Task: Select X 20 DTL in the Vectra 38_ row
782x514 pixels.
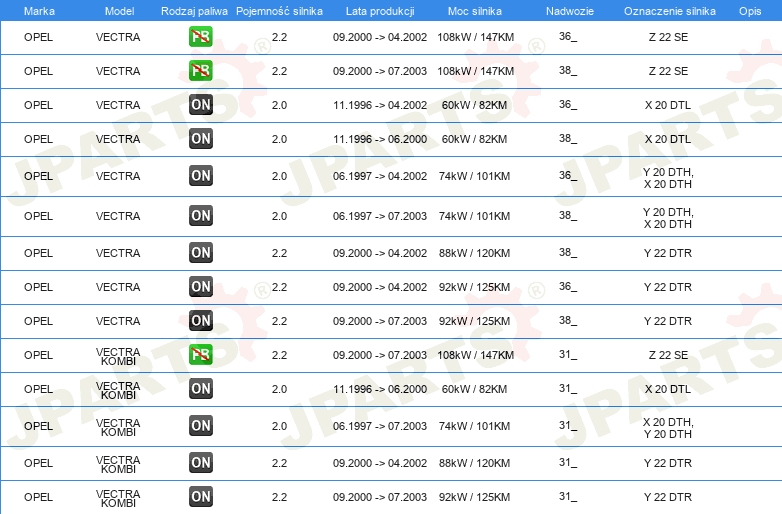Action: (668, 139)
